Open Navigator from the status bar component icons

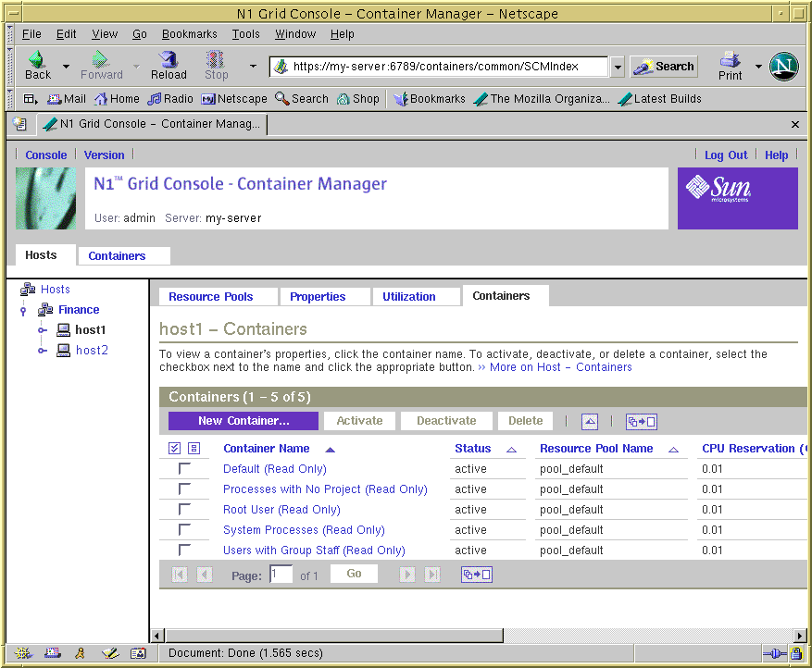(x=23, y=653)
